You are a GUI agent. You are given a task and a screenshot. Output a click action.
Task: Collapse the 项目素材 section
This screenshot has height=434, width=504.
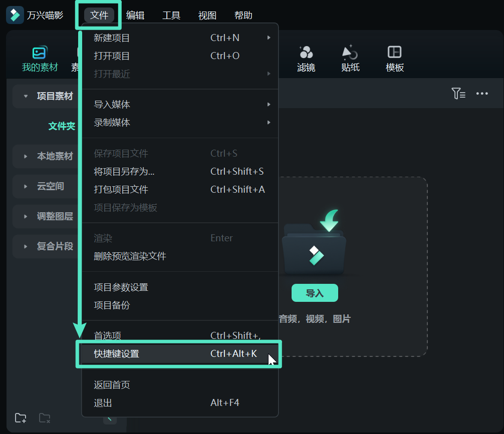pyautogui.click(x=55, y=96)
